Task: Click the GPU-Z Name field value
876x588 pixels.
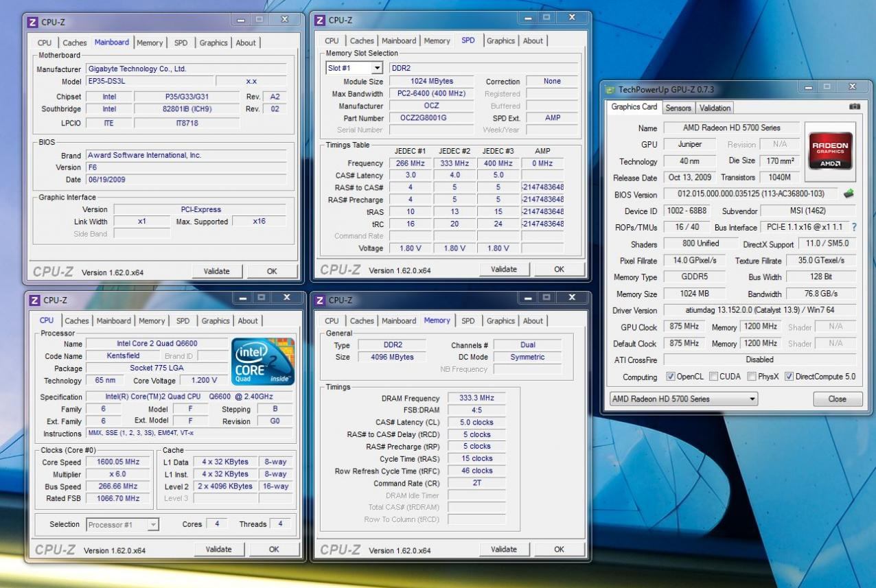Action: [731, 128]
